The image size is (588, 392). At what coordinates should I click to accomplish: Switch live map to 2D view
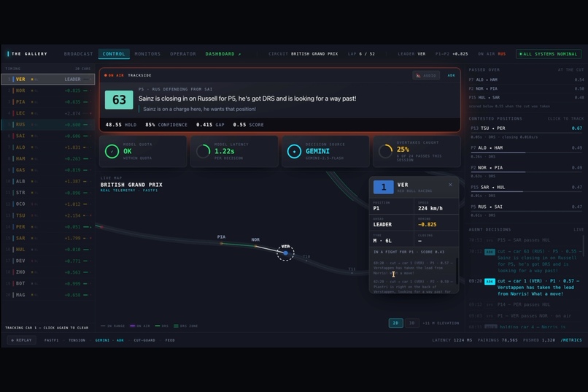coord(395,323)
